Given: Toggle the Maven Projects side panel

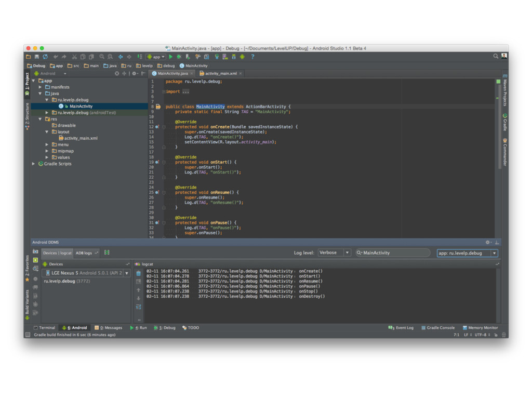Looking at the screenshot, I should coord(505,90).
